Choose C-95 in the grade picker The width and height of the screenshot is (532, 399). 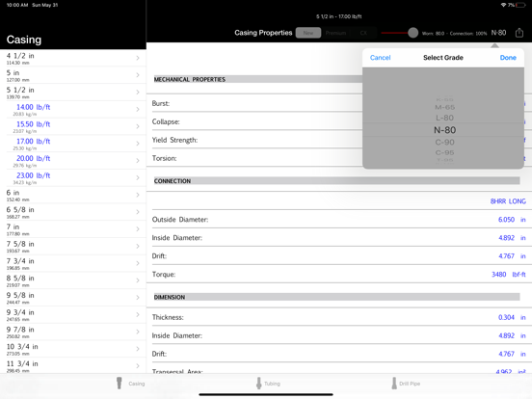coord(444,152)
